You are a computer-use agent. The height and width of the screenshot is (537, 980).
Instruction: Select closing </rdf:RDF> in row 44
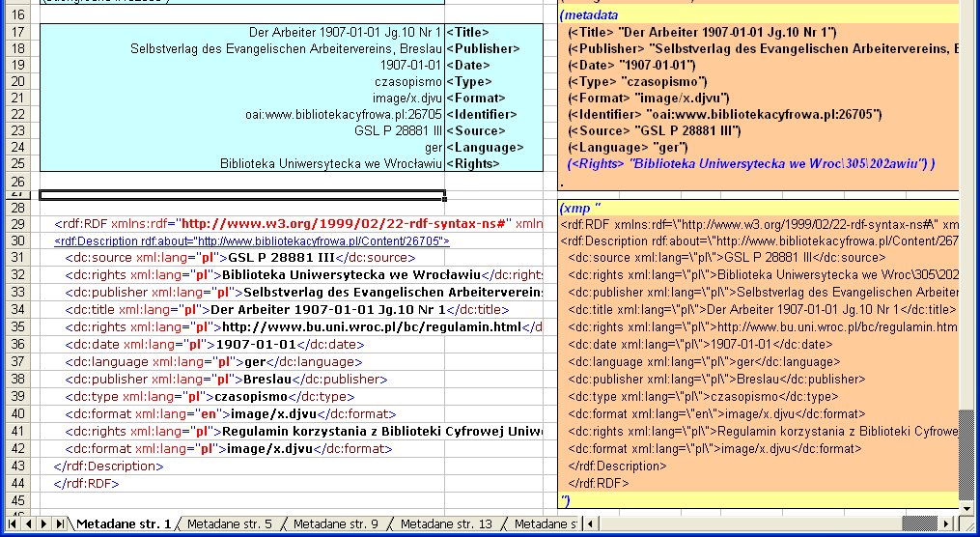[x=87, y=483]
